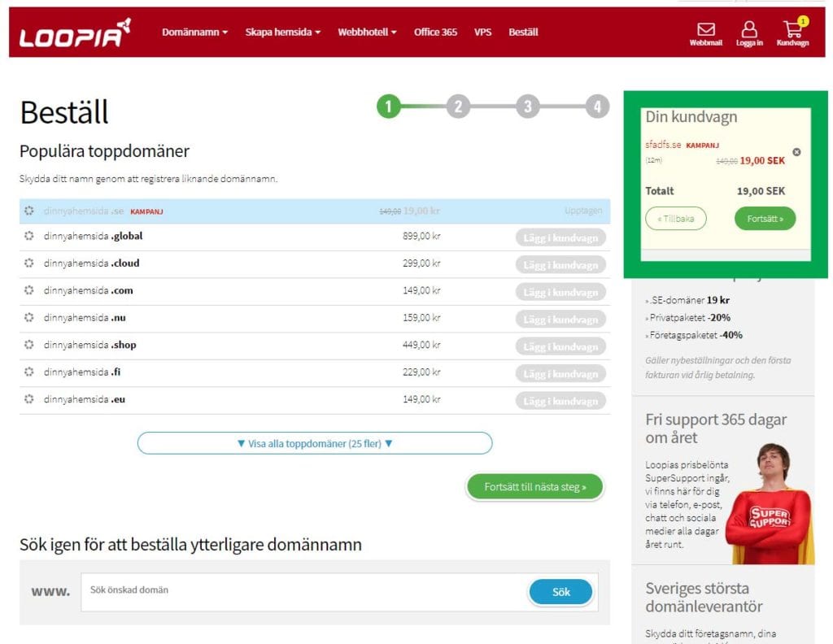Click the spinner icon beside dinnyahemsida .fi
The image size is (833, 644).
click(x=28, y=372)
